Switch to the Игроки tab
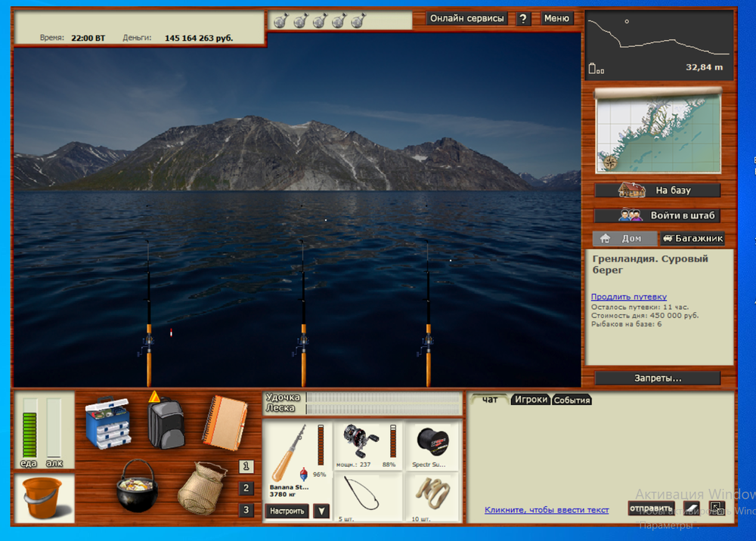The image size is (756, 541). pyautogui.click(x=531, y=400)
